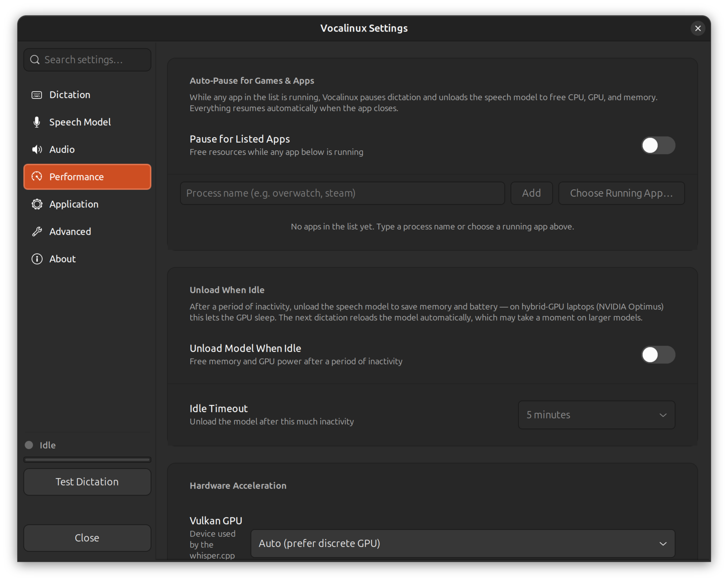Expand the Vulkan GPU device dropdown
Image resolution: width=728 pixels, height=581 pixels.
point(463,543)
